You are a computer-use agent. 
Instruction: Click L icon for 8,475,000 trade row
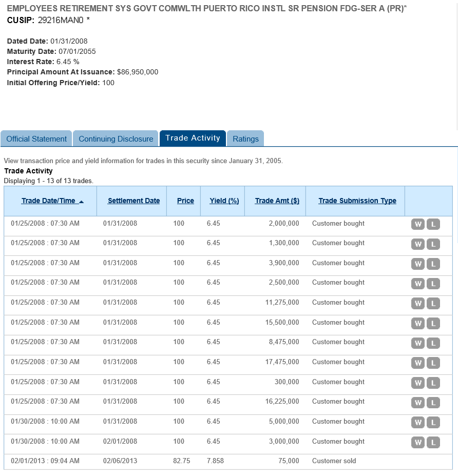[x=433, y=343]
